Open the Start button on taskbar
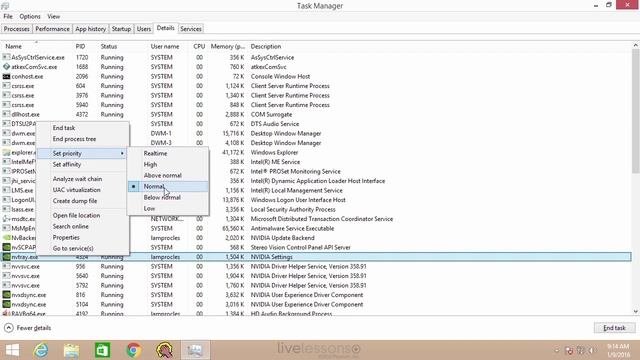640x360 pixels. 12,350
